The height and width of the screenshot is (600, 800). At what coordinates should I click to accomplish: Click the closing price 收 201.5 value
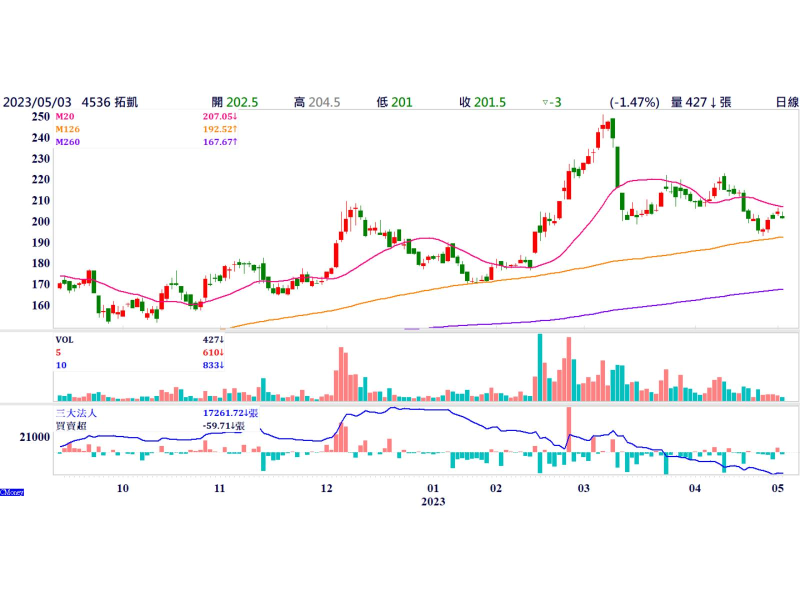tap(482, 102)
